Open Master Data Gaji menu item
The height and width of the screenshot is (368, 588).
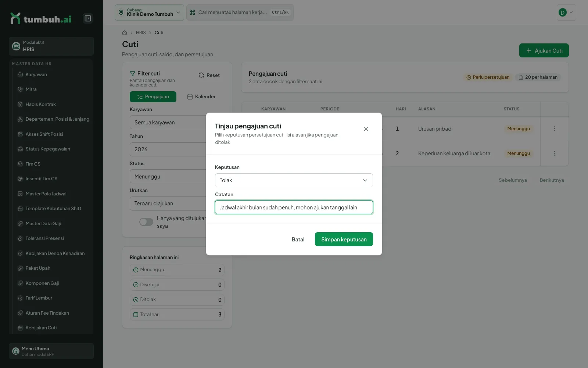(x=53, y=224)
